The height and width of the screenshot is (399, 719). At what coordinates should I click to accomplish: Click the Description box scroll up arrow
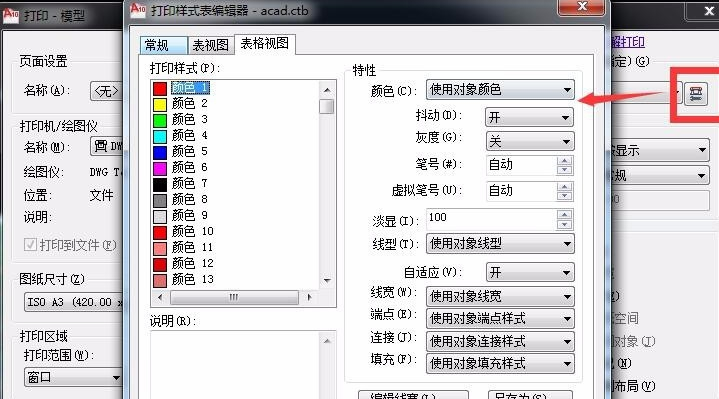point(327,341)
